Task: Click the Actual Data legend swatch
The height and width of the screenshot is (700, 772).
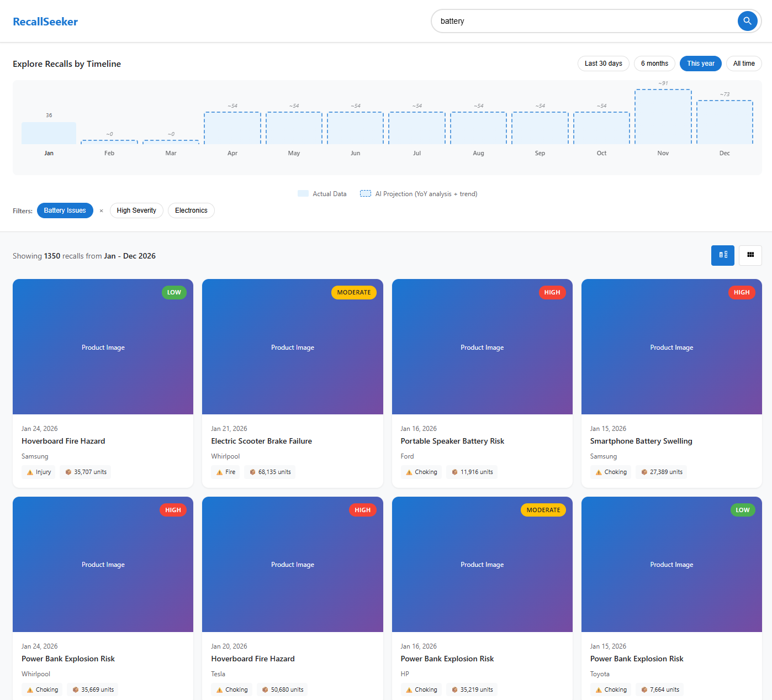Action: point(303,193)
